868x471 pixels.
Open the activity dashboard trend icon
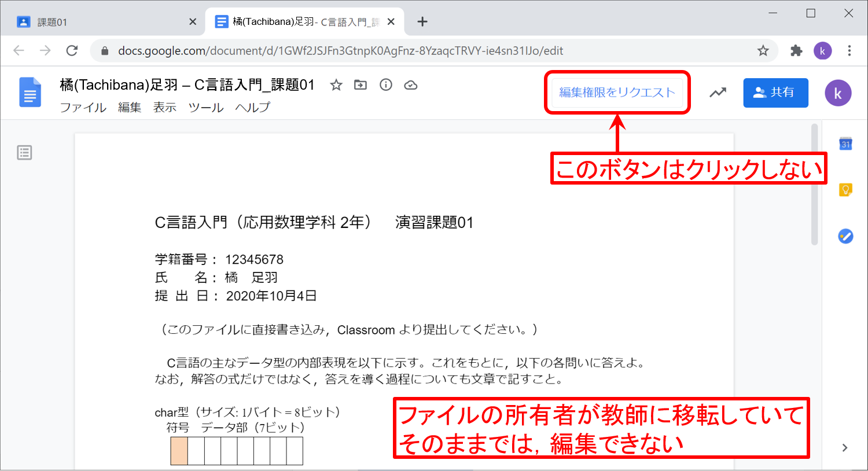tap(718, 93)
